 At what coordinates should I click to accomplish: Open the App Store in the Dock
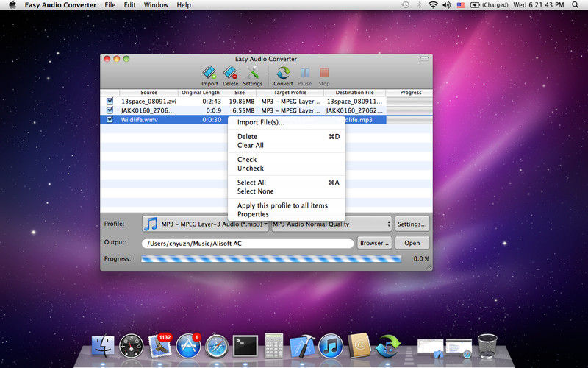pos(188,345)
